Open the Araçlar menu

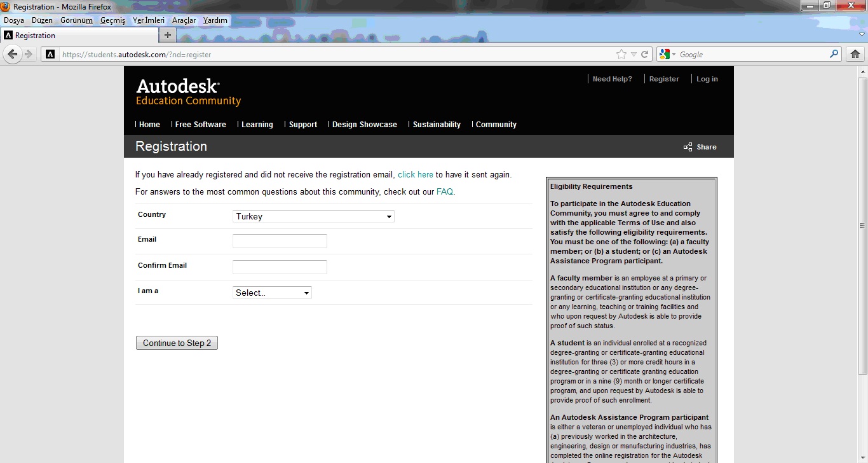(x=184, y=20)
